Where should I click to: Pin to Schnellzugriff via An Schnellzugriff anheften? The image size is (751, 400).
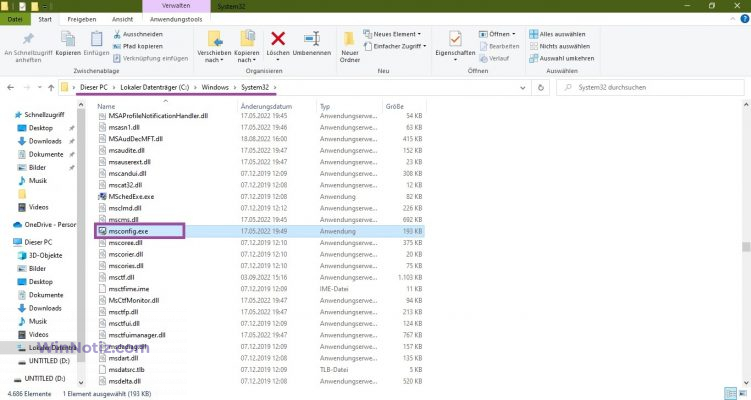(x=28, y=47)
